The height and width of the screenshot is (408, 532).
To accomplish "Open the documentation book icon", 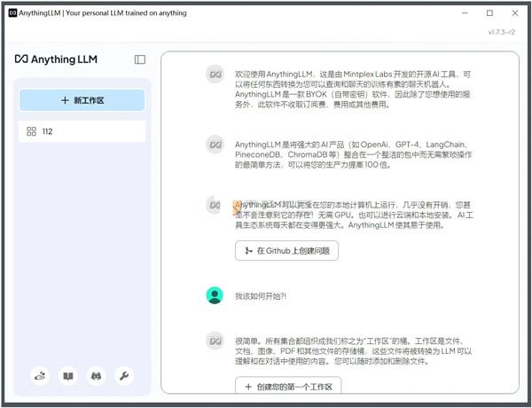I will (67, 376).
